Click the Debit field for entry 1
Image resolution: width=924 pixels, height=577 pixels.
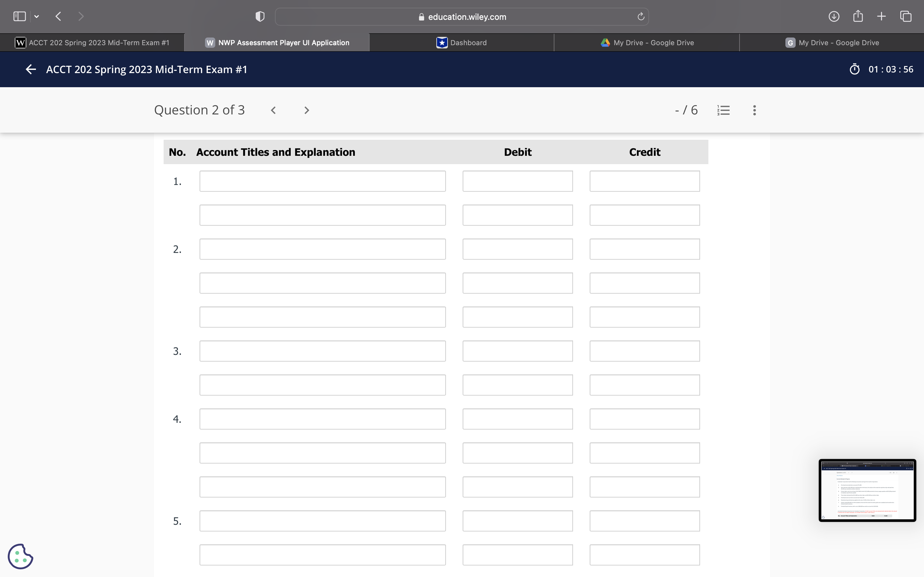[x=518, y=181]
